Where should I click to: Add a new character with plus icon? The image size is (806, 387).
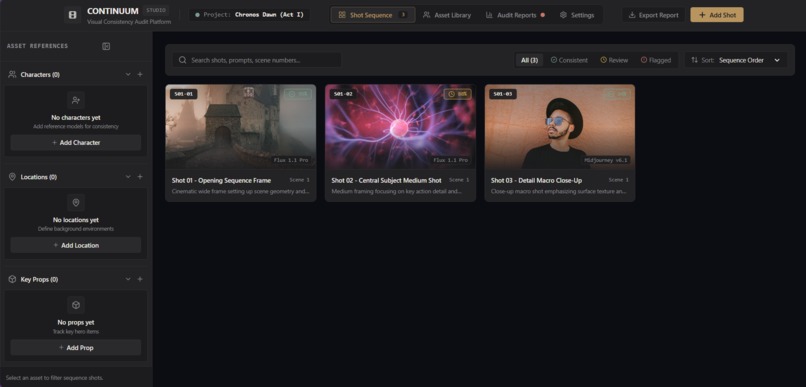click(x=140, y=75)
